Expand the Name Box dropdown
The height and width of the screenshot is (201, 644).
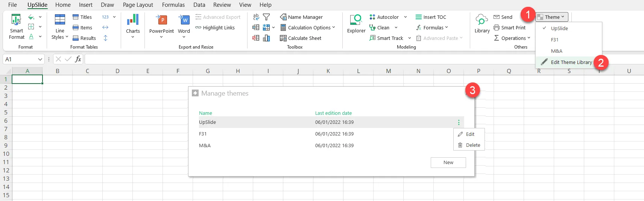tap(40, 59)
